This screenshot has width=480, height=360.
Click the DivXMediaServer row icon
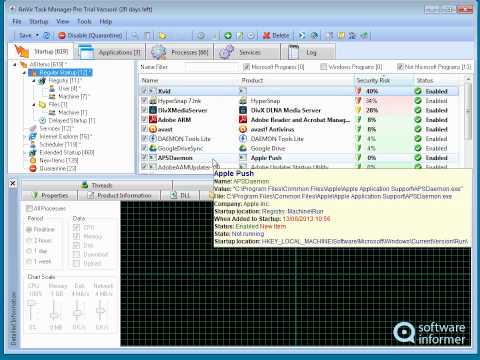[x=153, y=110]
